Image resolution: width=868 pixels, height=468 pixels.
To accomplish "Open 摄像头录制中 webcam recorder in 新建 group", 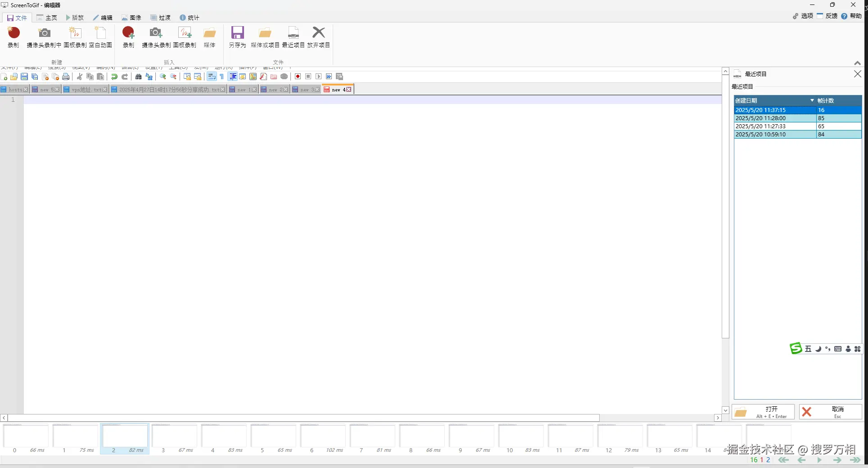I will (44, 37).
